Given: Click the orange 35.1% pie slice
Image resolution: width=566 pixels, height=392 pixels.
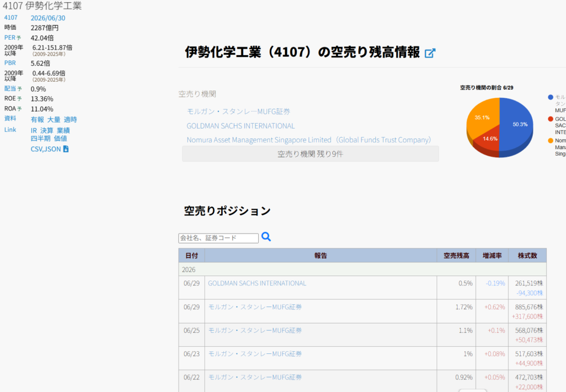Looking at the screenshot, I should click(x=482, y=117).
